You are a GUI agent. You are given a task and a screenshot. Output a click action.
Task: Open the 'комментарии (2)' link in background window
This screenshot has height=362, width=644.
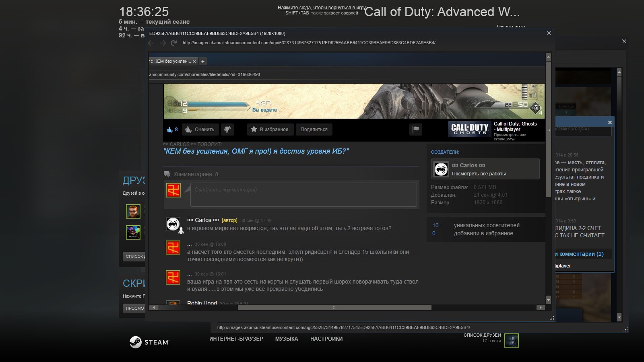click(x=580, y=254)
